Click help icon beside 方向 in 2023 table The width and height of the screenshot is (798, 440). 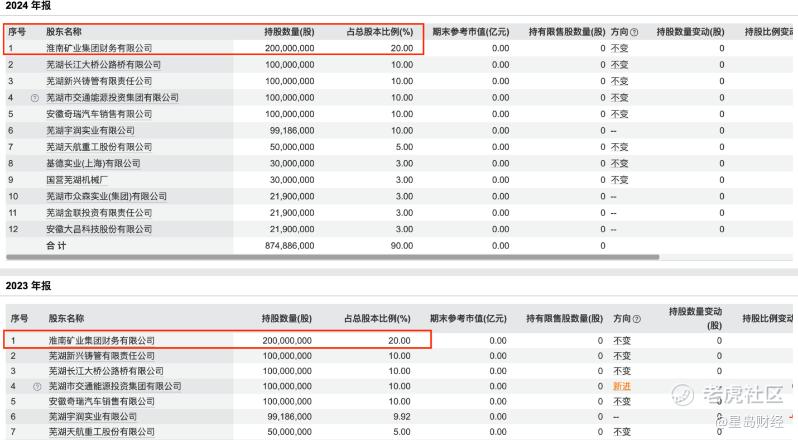[x=636, y=319]
